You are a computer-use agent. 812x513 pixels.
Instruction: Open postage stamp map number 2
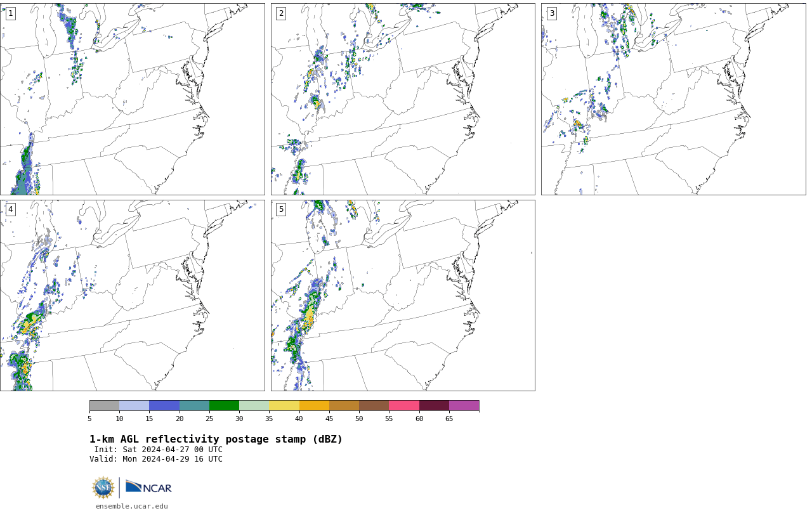coord(403,99)
